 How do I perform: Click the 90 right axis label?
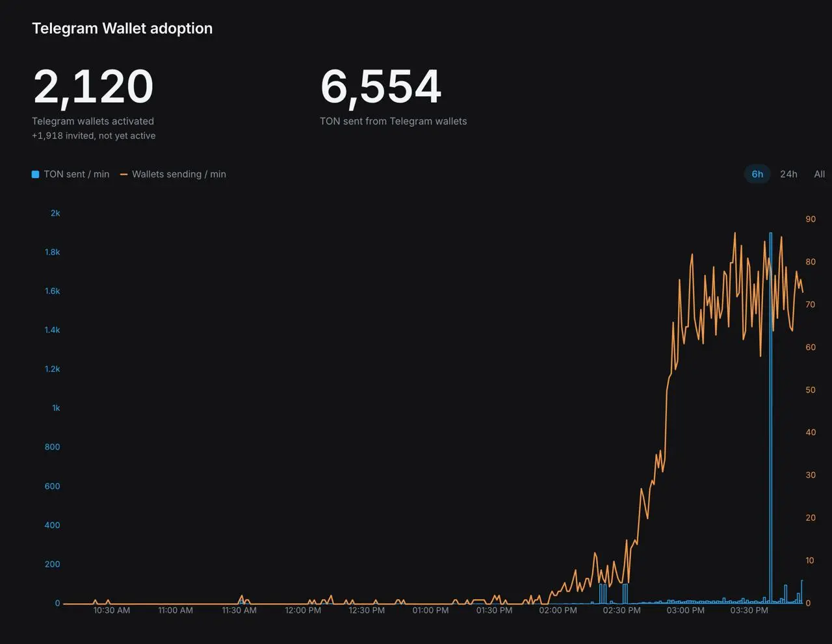[x=811, y=219]
